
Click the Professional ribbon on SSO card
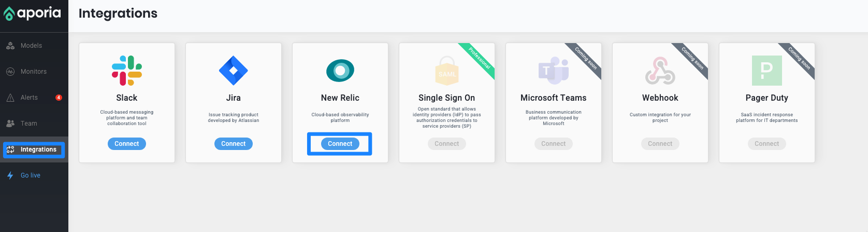click(481, 59)
